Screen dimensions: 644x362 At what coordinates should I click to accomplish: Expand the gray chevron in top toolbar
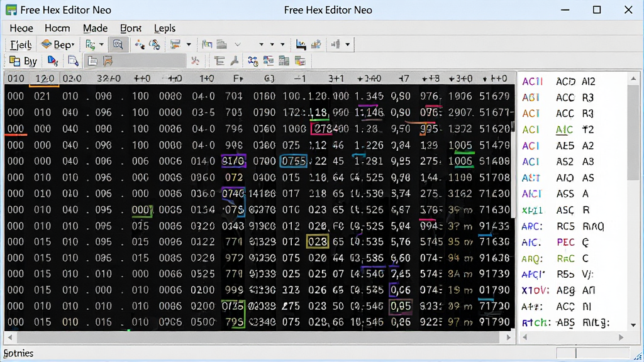coord(237,45)
